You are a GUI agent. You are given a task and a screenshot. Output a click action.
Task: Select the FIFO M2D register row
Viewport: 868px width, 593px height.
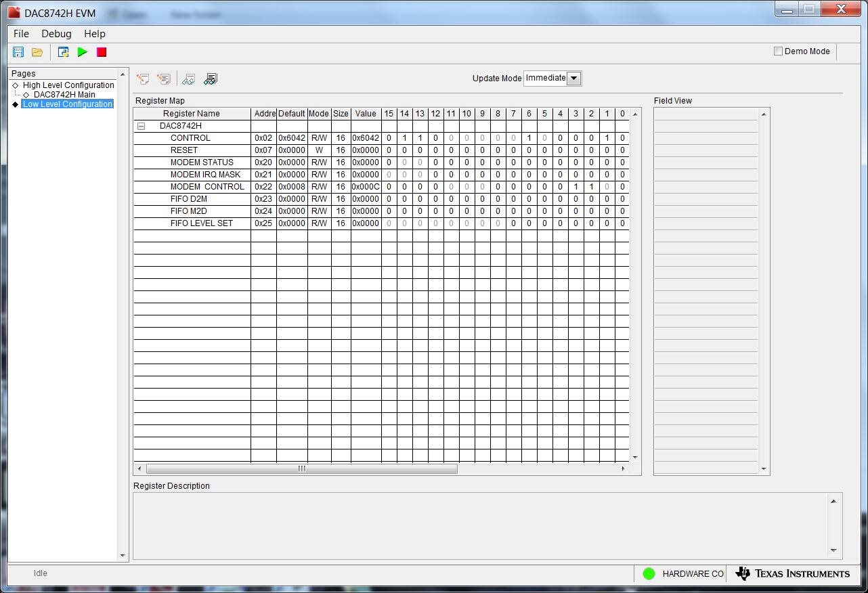coord(381,211)
